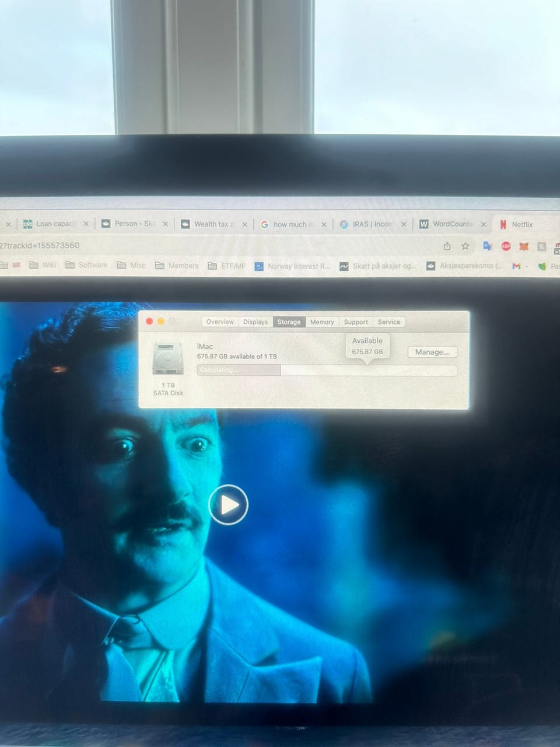The width and height of the screenshot is (560, 747).
Task: Click the 'iMac' disk name label
Action: pos(205,347)
